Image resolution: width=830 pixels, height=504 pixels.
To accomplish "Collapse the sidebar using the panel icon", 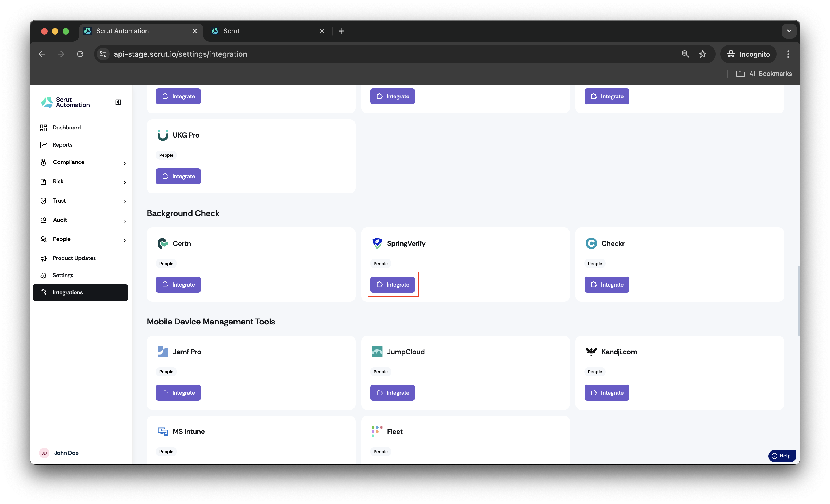I will pyautogui.click(x=118, y=102).
